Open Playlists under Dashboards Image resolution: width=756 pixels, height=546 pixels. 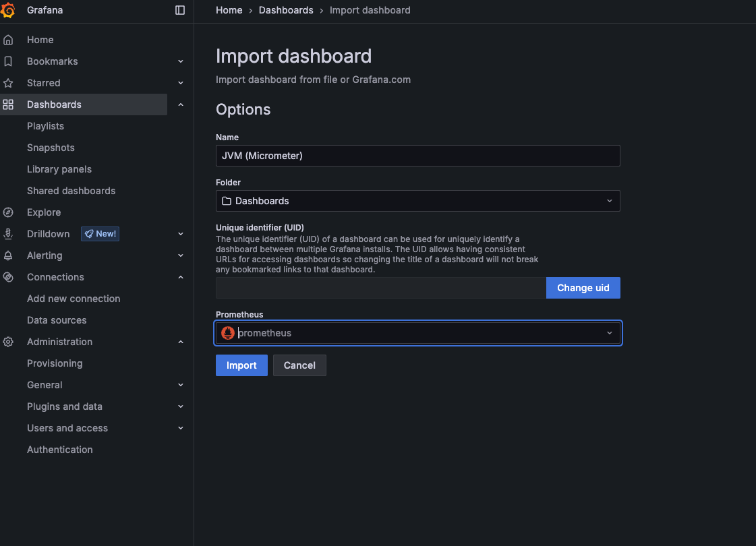(45, 126)
